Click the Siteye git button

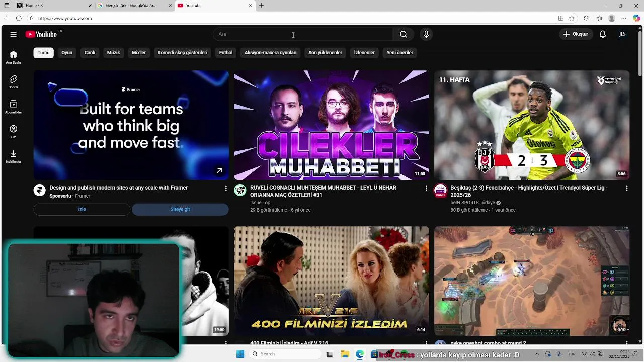coord(180,209)
